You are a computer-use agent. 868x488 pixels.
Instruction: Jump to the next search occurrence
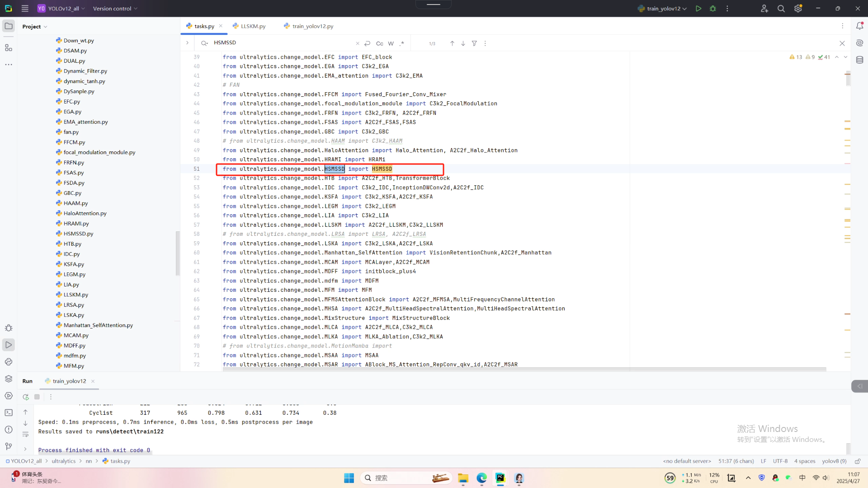tap(463, 43)
